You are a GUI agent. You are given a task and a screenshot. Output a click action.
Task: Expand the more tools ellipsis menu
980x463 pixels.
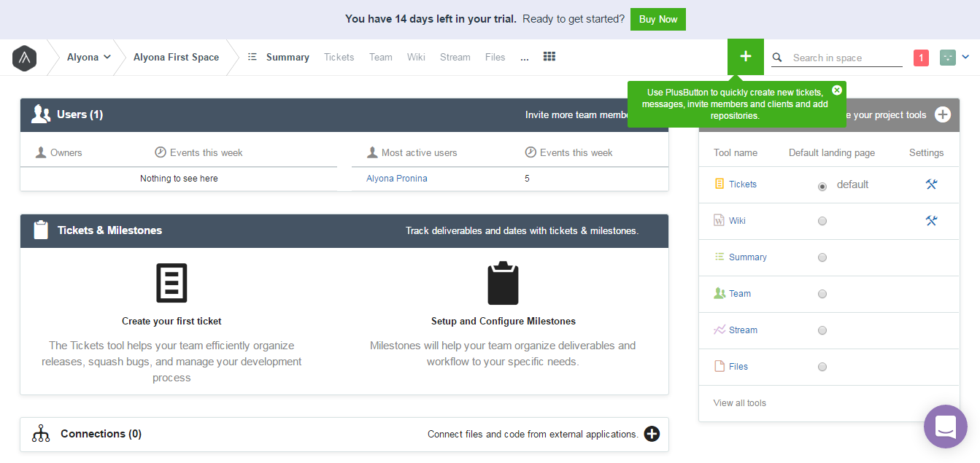coord(525,58)
